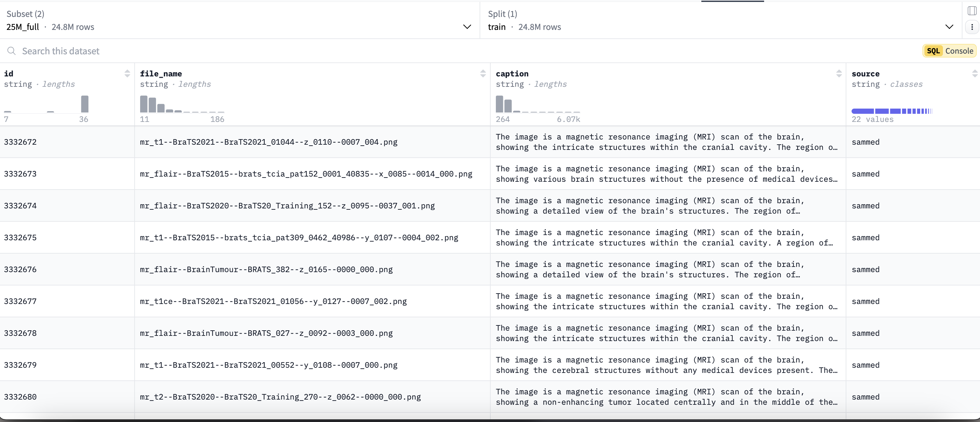The height and width of the screenshot is (422, 980).
Task: Click row id 3332676
Action: [20, 270]
